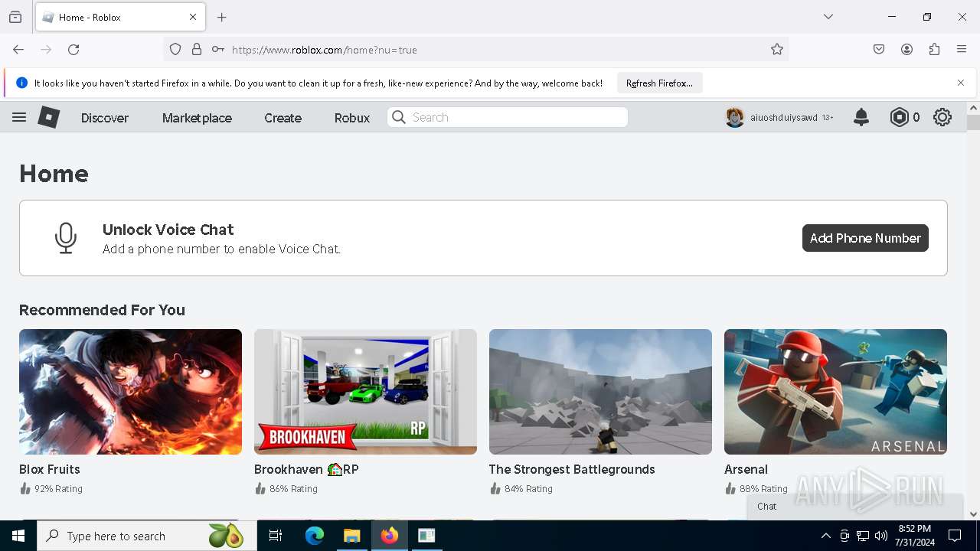Open the Roblox hamburger navigation menu
The width and height of the screenshot is (980, 551).
[x=19, y=117]
